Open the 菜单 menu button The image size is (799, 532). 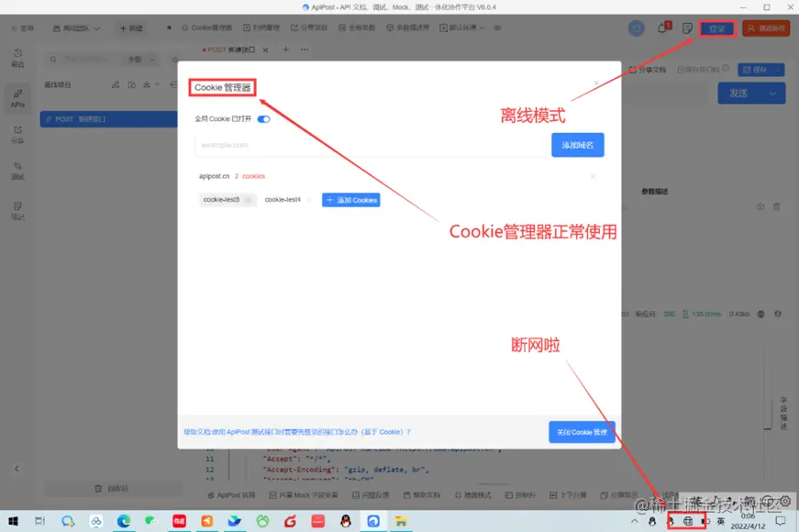tap(23, 28)
